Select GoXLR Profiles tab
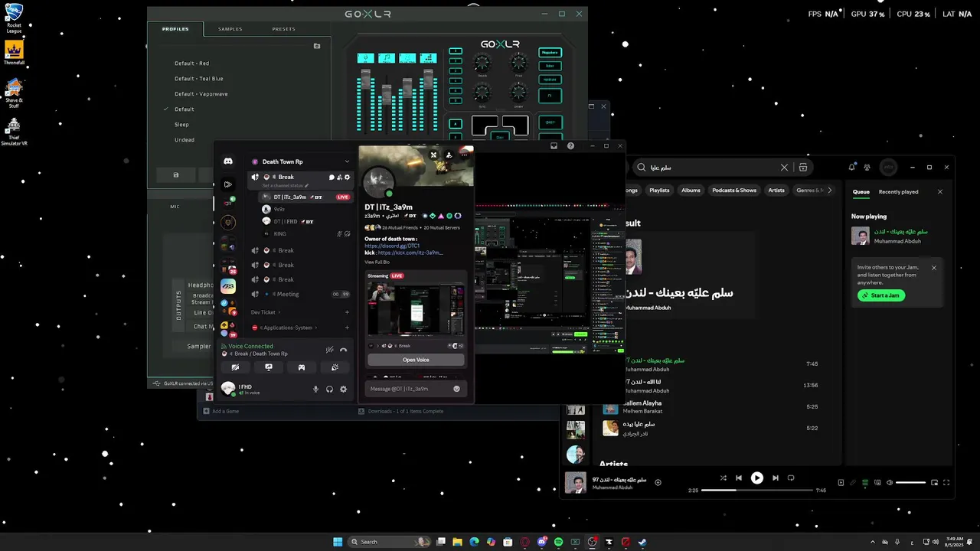This screenshot has height=551, width=980. (175, 29)
